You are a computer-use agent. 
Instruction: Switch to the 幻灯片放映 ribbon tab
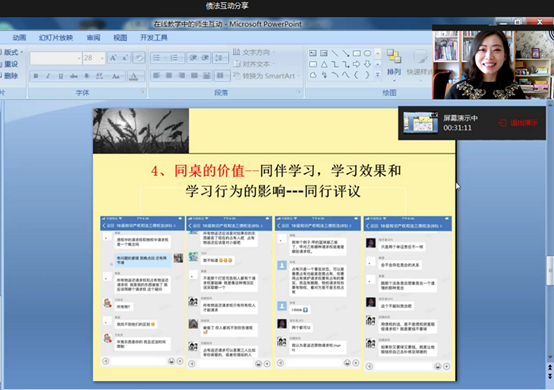[x=56, y=38]
